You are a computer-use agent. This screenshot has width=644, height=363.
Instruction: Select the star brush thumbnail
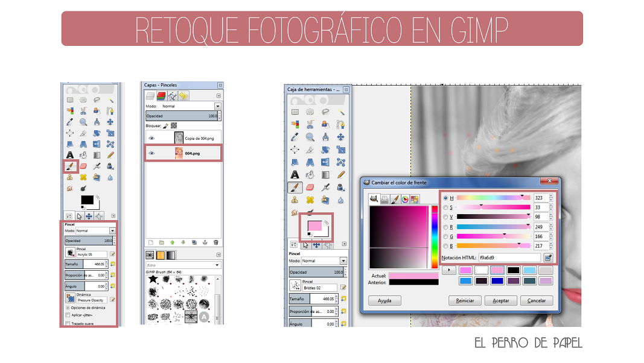coord(153,280)
